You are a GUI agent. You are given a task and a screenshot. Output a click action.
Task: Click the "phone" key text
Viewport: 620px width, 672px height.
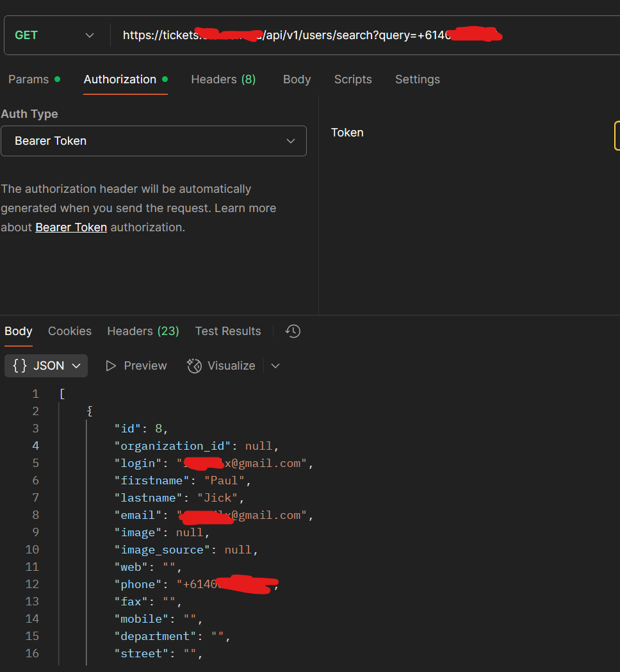138,584
